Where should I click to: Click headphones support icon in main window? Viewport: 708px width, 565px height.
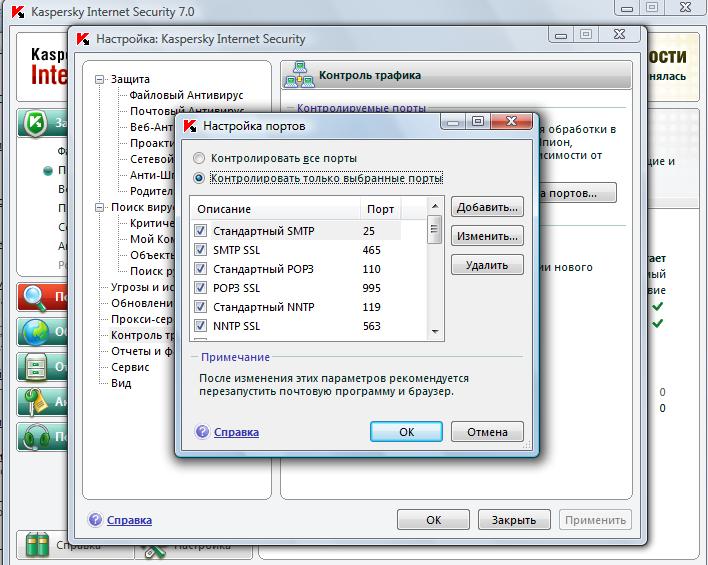(x=36, y=437)
